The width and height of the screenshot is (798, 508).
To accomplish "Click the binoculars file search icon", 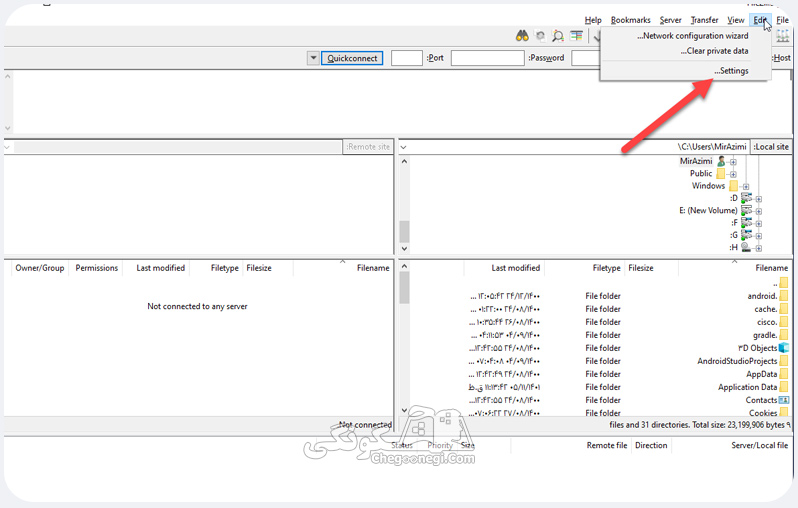I will pyautogui.click(x=522, y=36).
